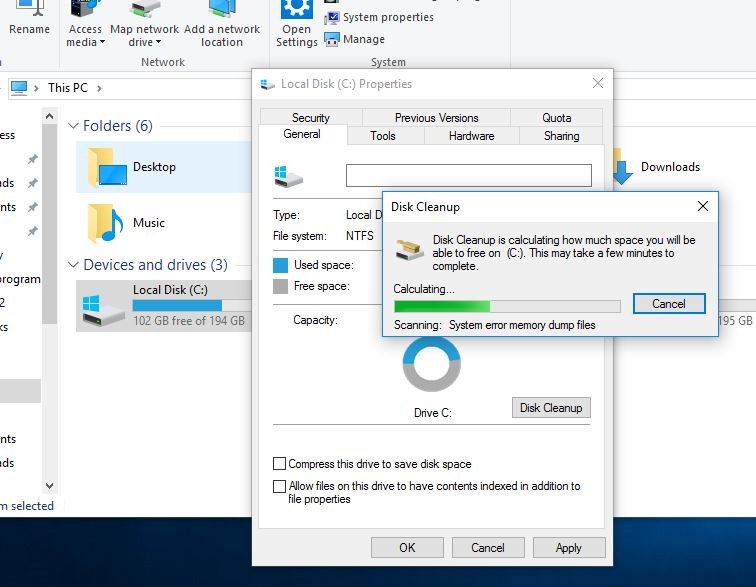Viewport: 756px width, 587px height.
Task: Click Add a network location icon
Action: pos(222,9)
